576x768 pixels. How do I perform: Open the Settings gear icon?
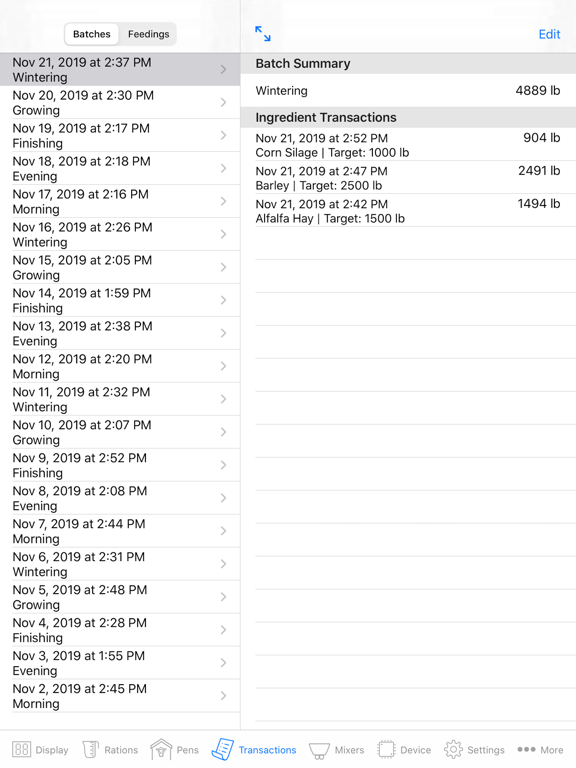tap(453, 749)
